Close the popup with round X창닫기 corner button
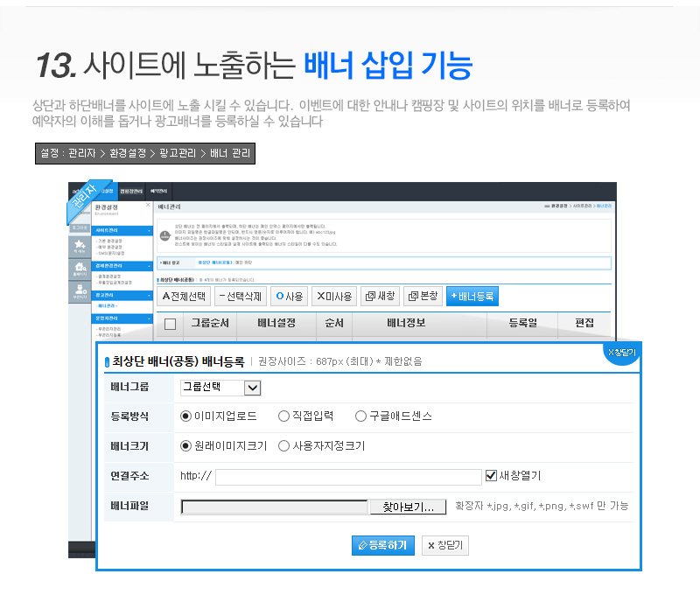Image resolution: width=700 pixels, height=616 pixels. (622, 353)
